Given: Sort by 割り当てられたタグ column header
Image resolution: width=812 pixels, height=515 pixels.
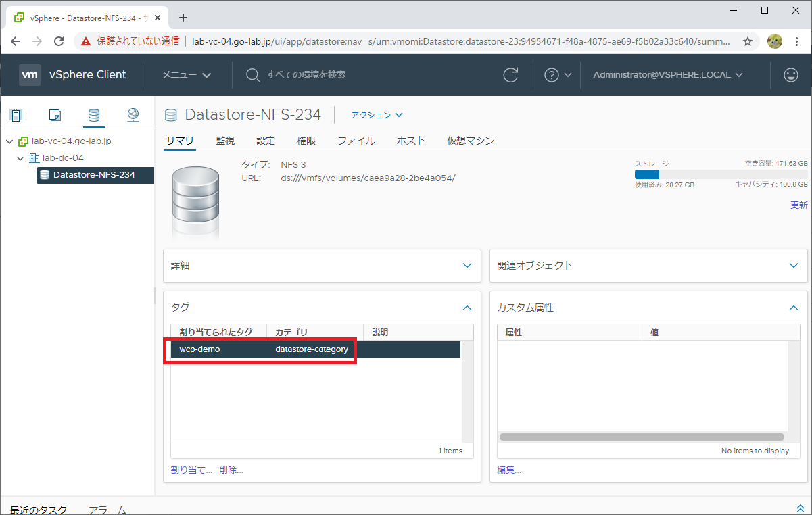Looking at the screenshot, I should (x=219, y=333).
